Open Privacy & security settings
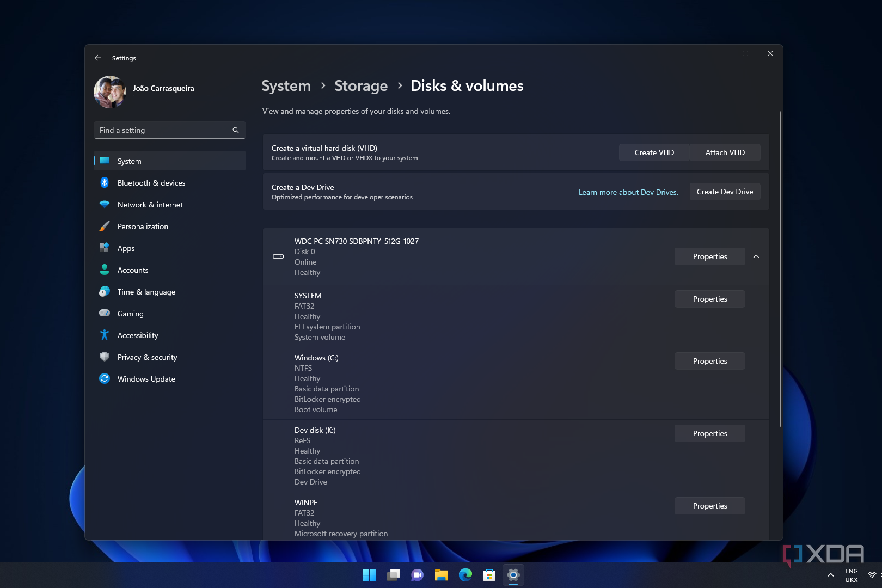The width and height of the screenshot is (882, 588). click(147, 357)
